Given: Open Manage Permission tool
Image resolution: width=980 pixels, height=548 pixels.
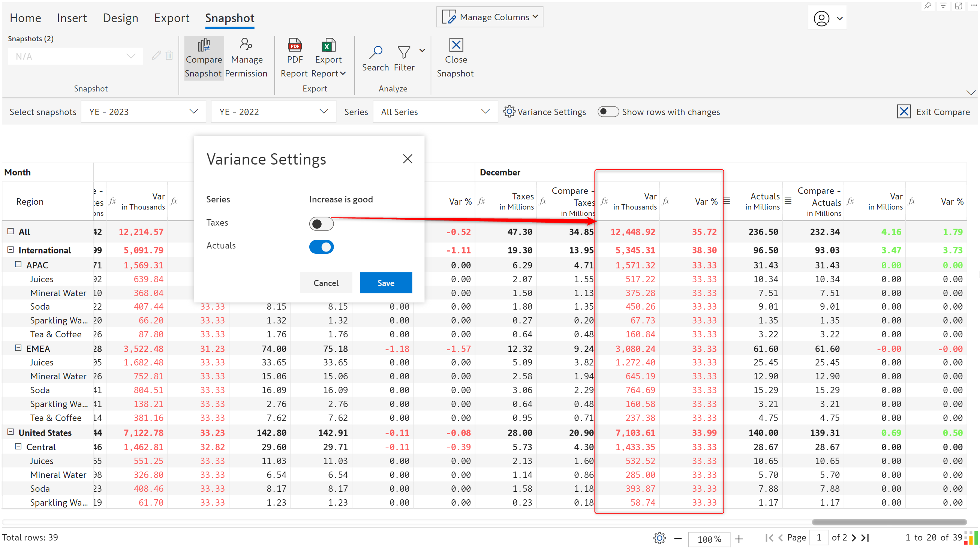Looking at the screenshot, I should click(x=246, y=58).
